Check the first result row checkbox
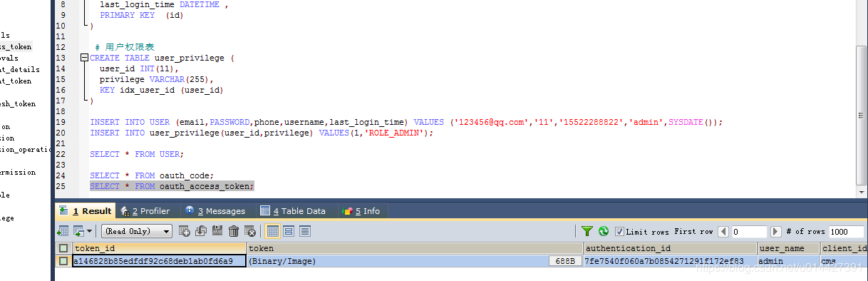Image resolution: width=868 pixels, height=281 pixels. [x=64, y=261]
